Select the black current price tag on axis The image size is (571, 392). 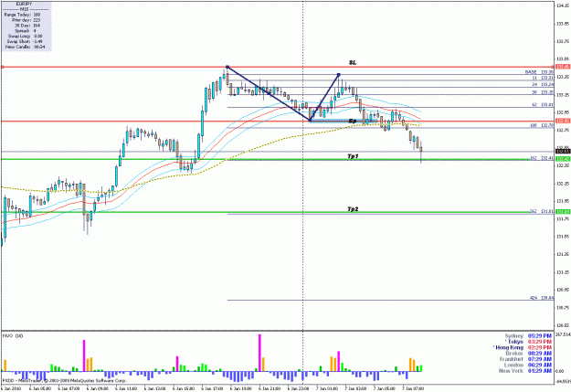pyautogui.click(x=563, y=151)
